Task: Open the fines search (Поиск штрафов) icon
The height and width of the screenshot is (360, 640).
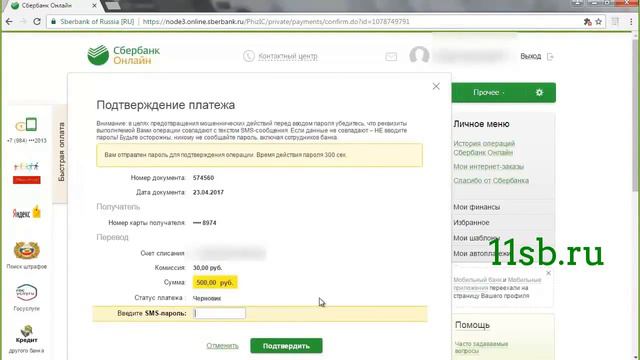Action: point(27,251)
